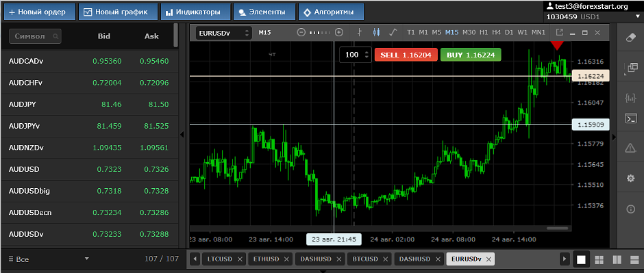The image size is (644, 273).
Task: Zoom in chart with plus icon
Action: (x=339, y=32)
